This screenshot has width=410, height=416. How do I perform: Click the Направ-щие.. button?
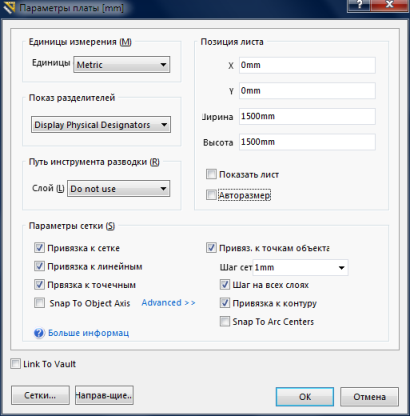[x=104, y=395]
